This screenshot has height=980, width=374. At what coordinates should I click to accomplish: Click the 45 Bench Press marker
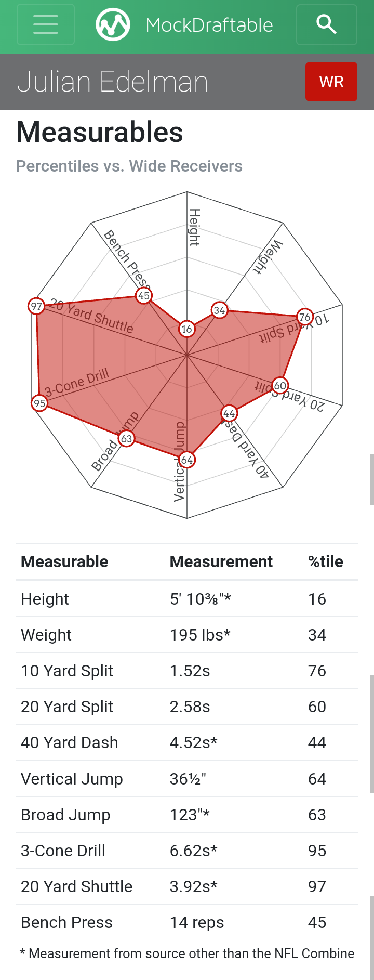click(x=144, y=296)
